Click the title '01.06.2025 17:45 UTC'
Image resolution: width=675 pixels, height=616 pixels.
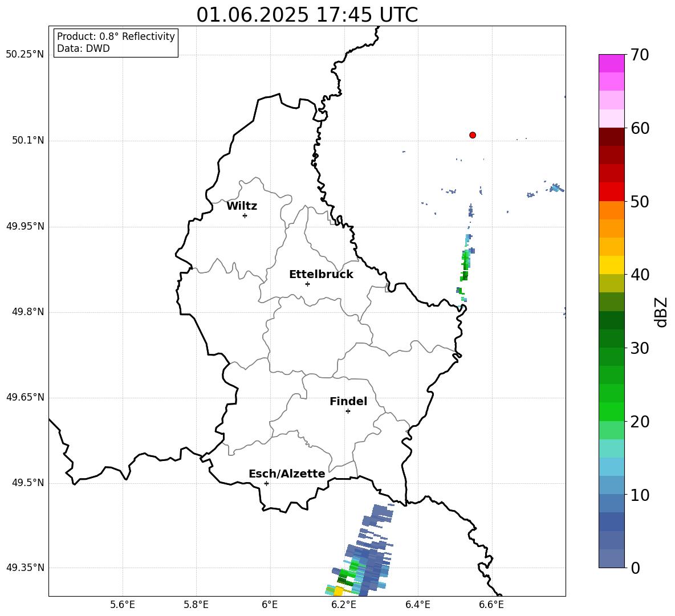tap(307, 15)
